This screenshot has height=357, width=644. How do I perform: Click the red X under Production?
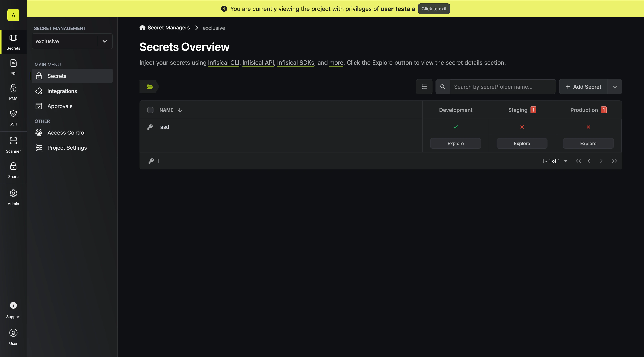(589, 127)
